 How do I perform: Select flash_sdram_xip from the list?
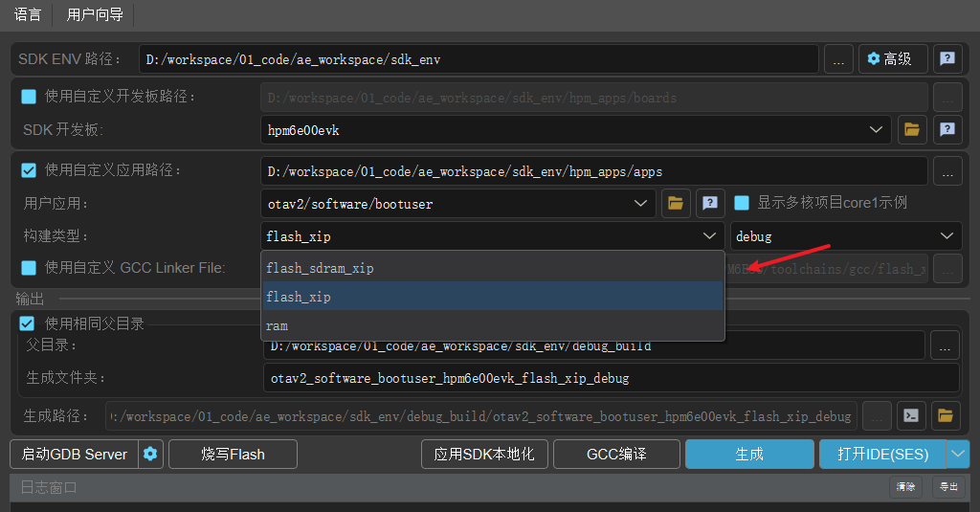(x=493, y=268)
